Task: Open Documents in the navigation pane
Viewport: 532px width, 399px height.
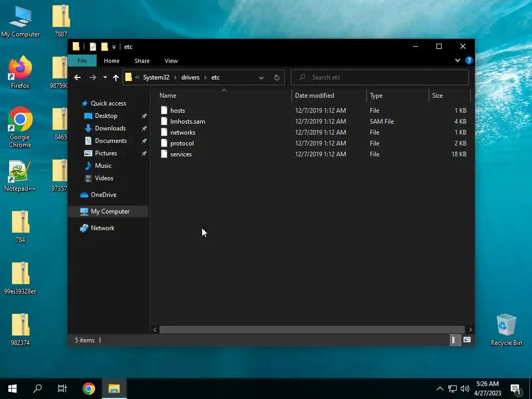Action: [111, 141]
